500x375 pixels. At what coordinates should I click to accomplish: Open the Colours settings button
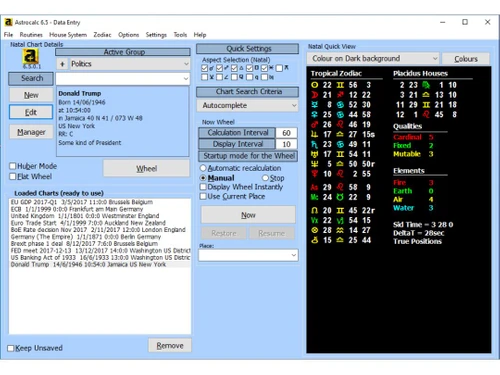click(466, 59)
